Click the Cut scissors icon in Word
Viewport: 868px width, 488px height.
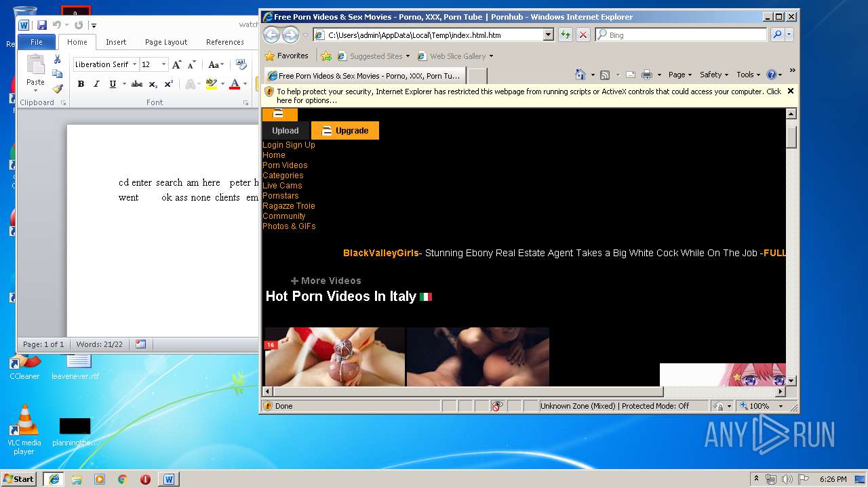(x=57, y=60)
